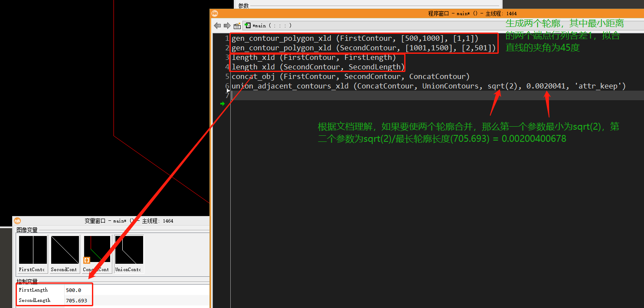Click code line 1 gen_contour_polygon_xld FirstContour
644x308 pixels.
click(355, 38)
